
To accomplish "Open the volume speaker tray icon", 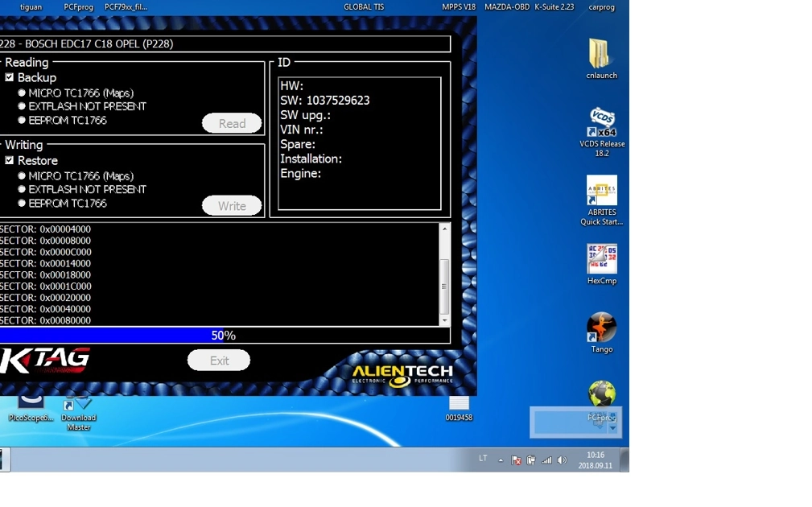I will tap(562, 460).
